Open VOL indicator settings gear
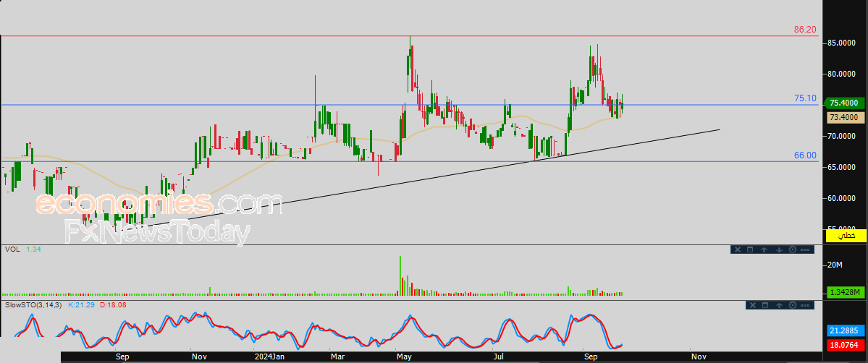 click(793, 249)
